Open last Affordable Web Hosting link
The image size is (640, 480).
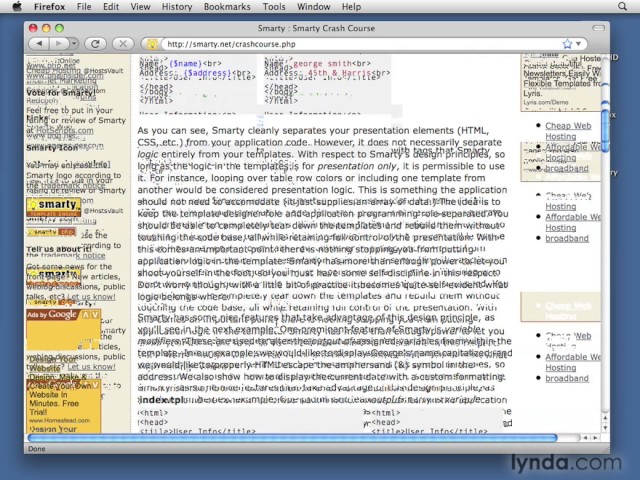tap(573, 362)
